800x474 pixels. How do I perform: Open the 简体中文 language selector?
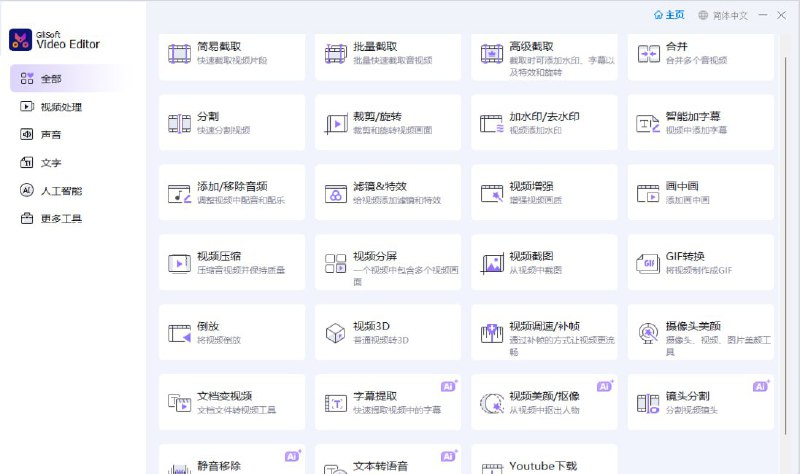(x=723, y=15)
